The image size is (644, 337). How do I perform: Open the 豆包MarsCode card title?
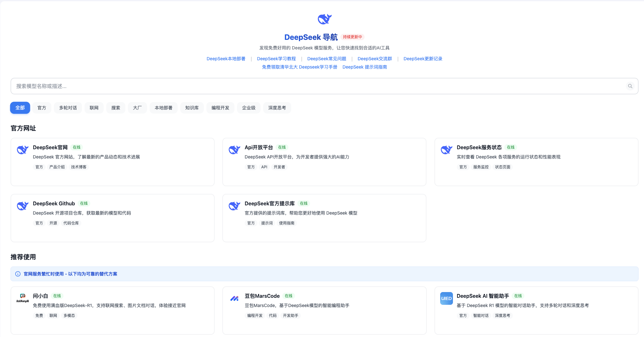click(x=262, y=296)
